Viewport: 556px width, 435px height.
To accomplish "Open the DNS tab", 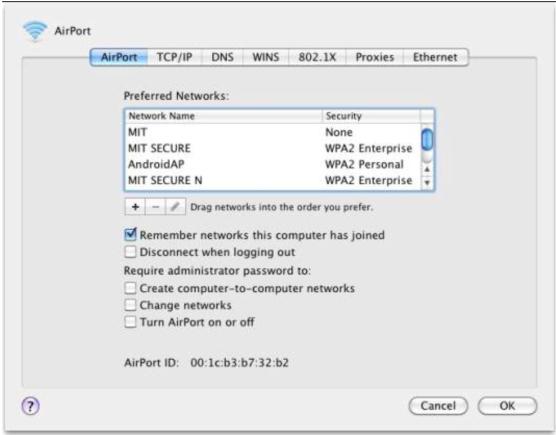I will pyautogui.click(x=222, y=57).
